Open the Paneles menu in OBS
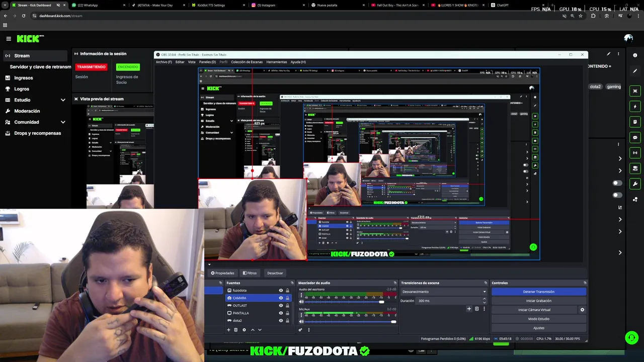This screenshot has height=362, width=644. click(x=207, y=62)
